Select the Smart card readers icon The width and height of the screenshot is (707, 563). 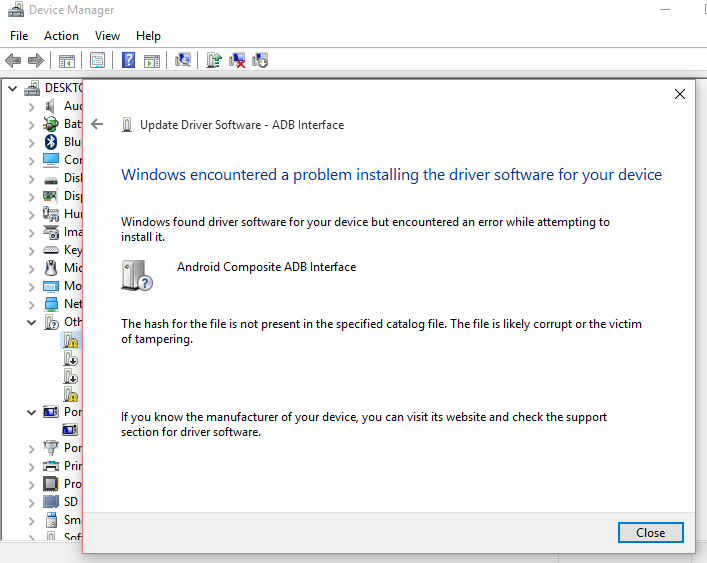(51, 520)
